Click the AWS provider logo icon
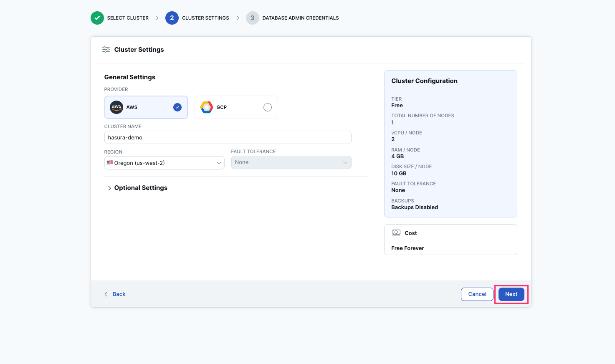 pos(116,107)
